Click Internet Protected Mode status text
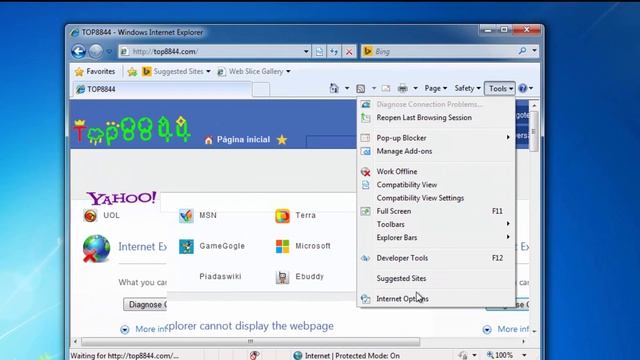 pyautogui.click(x=352, y=356)
